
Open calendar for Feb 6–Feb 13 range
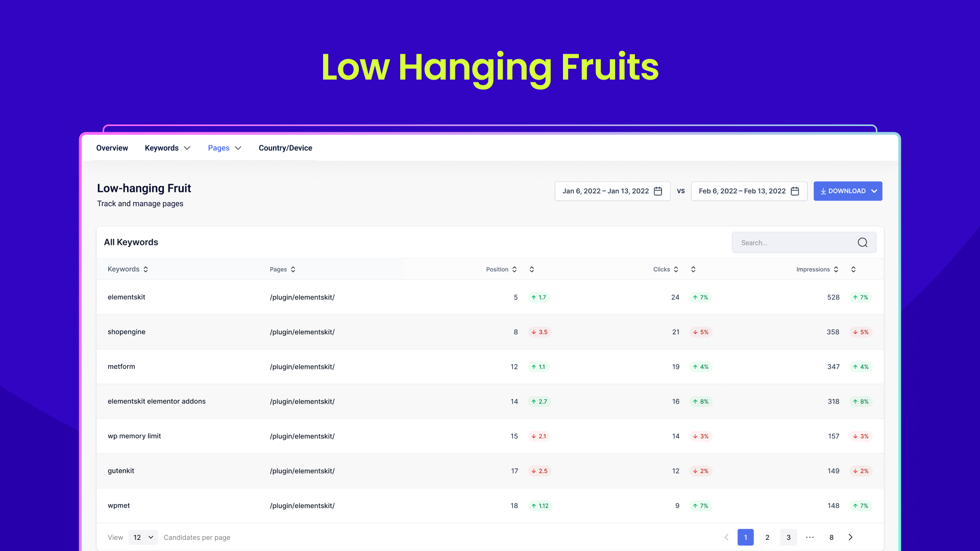(795, 191)
